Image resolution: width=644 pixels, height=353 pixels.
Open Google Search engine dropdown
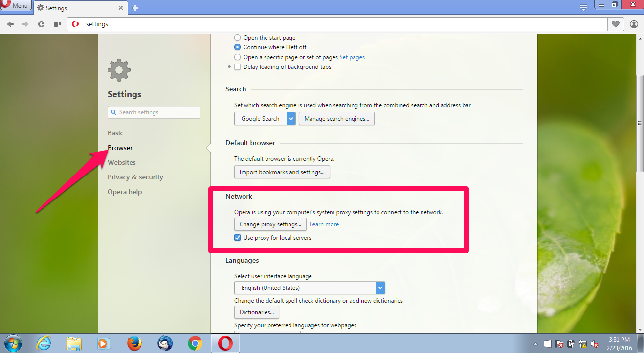click(x=265, y=119)
